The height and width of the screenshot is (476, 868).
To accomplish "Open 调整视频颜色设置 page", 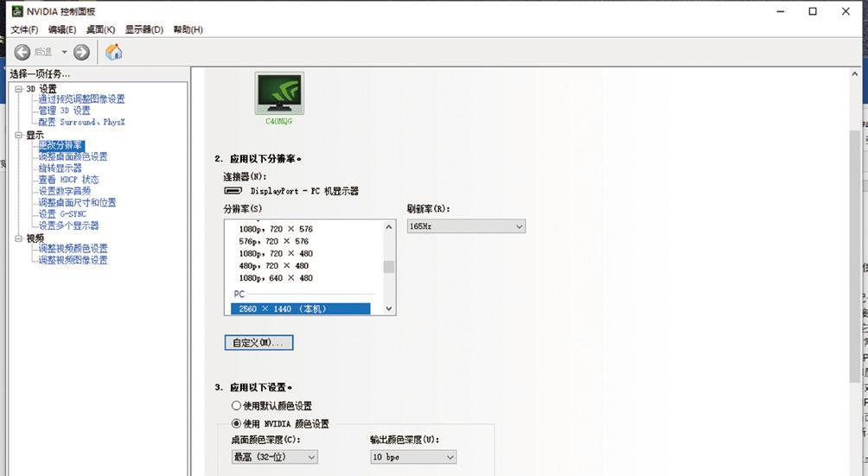I will (73, 249).
